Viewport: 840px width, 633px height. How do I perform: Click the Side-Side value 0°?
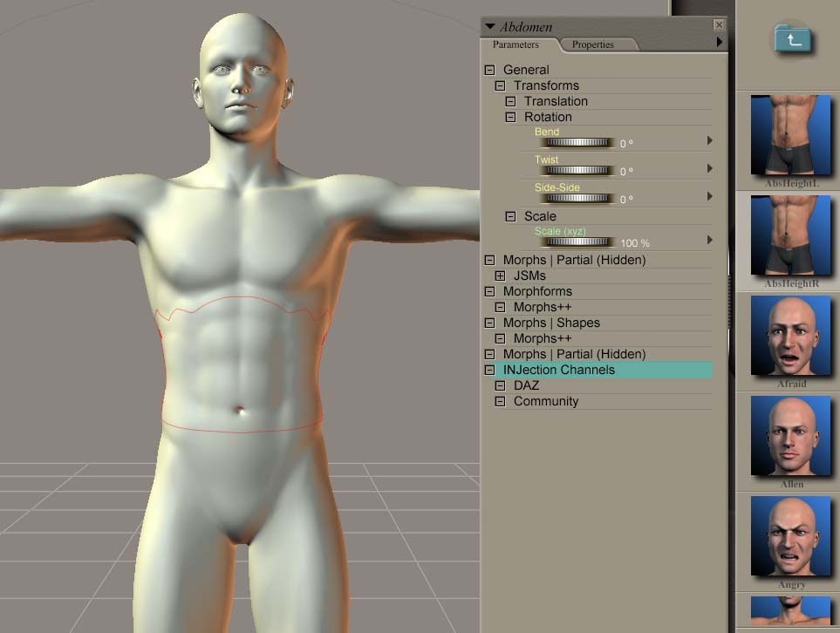click(626, 199)
